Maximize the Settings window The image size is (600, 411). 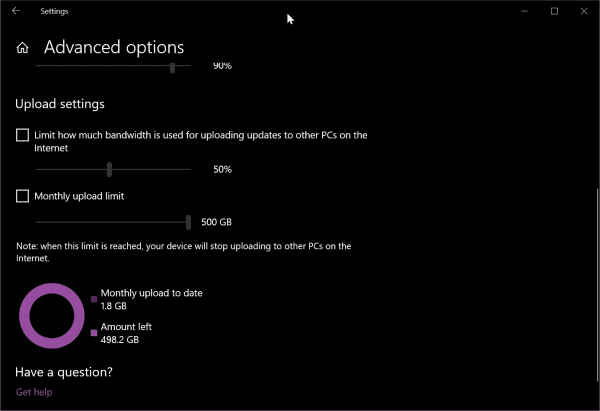554,11
